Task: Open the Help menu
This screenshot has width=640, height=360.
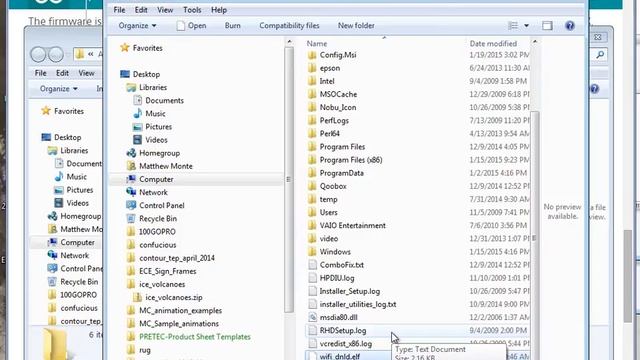Action: click(219, 10)
